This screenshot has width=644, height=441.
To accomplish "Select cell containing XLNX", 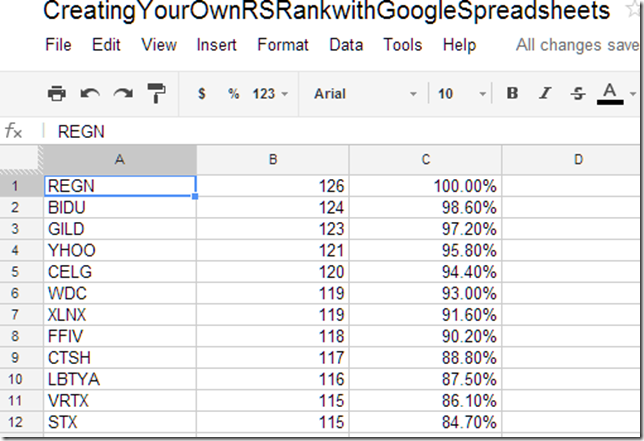I will [120, 315].
